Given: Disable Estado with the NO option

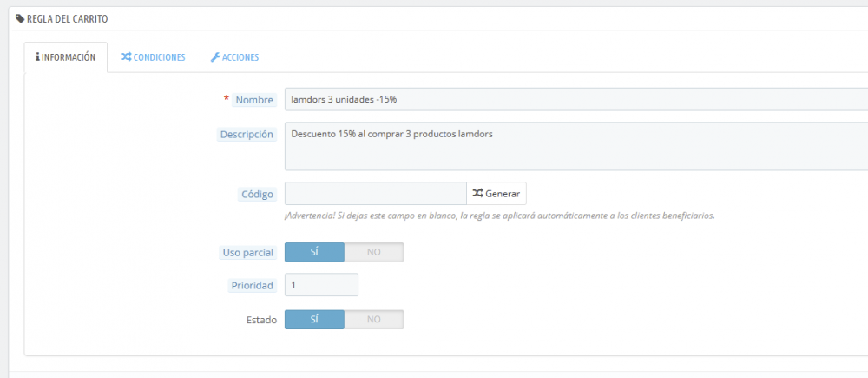Looking at the screenshot, I should click(x=374, y=320).
